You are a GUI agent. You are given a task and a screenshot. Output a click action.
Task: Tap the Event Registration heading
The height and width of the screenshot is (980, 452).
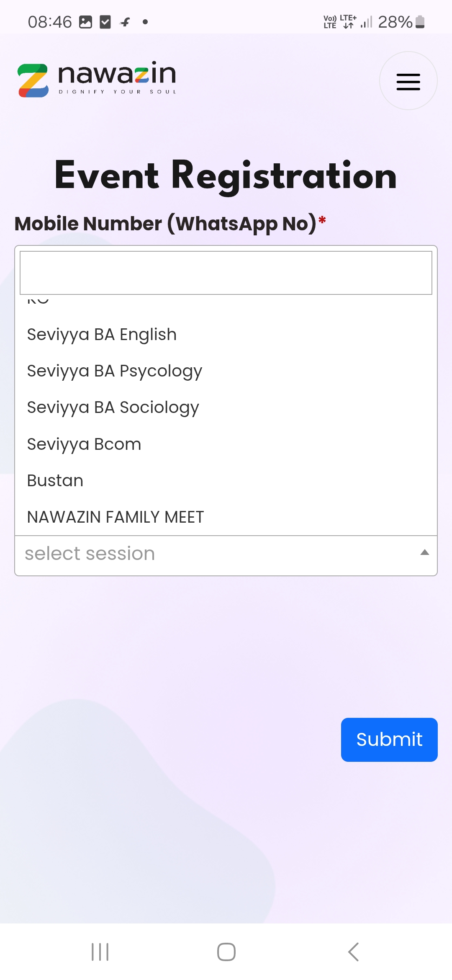tap(226, 175)
